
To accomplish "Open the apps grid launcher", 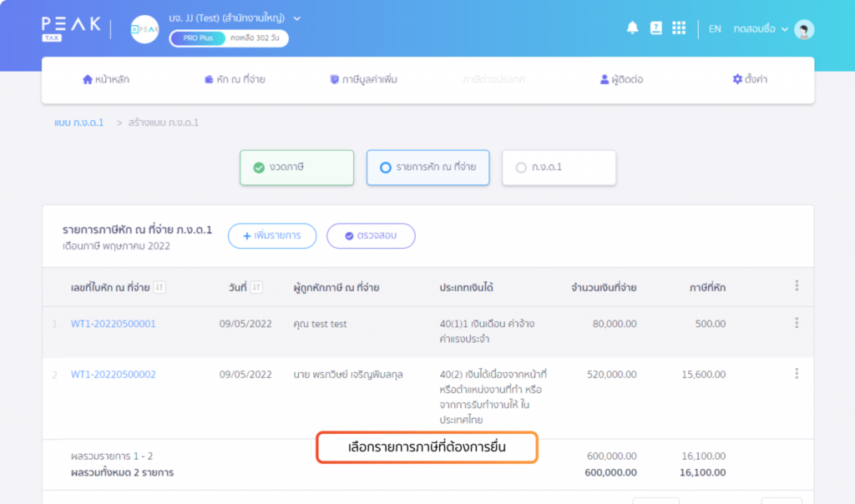I will 679,28.
